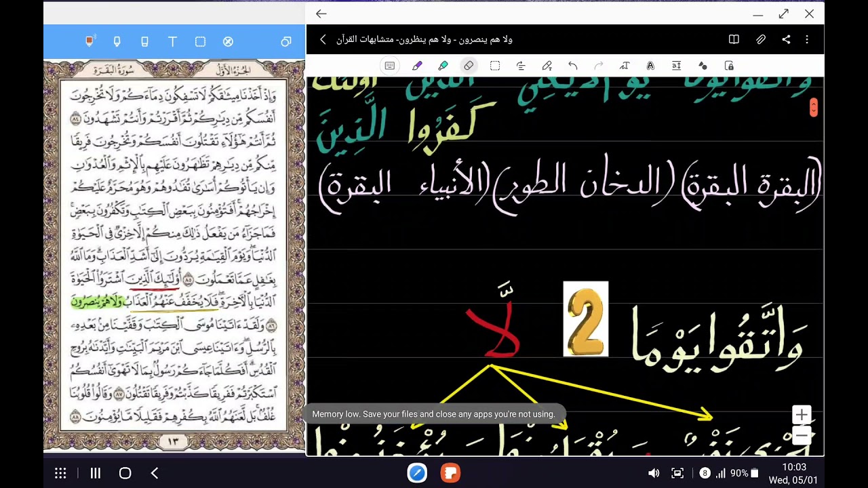Open the volume control in system tray
This screenshot has width=868, height=488.
[x=654, y=473]
